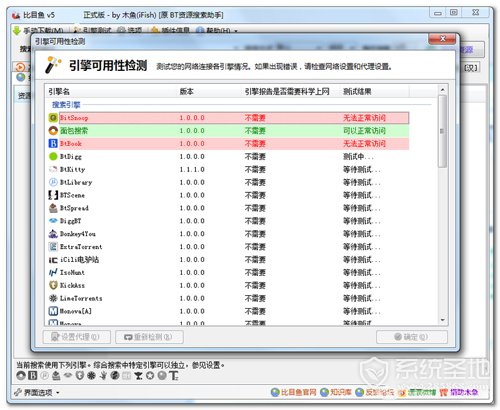The image size is (500, 410).
Task: Click the green BtDigg engine icon
Action: [x=53, y=156]
